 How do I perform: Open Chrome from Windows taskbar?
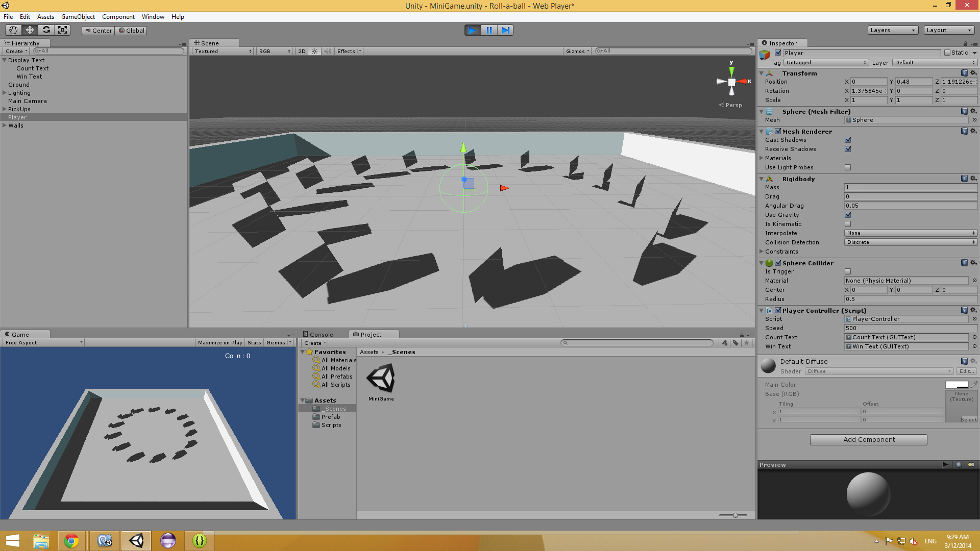click(x=71, y=541)
